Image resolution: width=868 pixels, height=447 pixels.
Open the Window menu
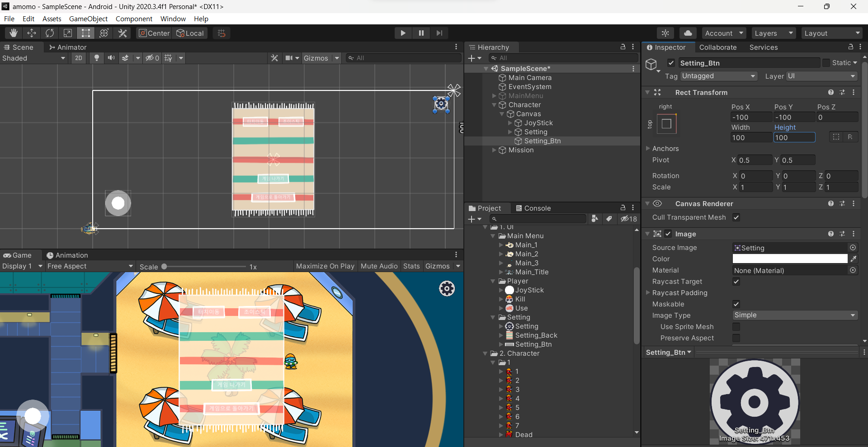pos(173,19)
